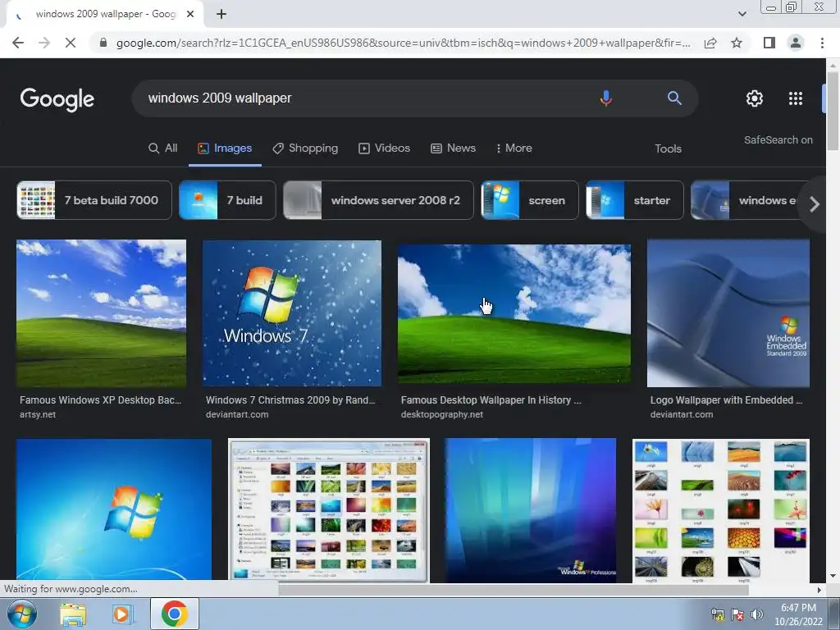
Task: Launch the media player taskbar icon
Action: click(121, 614)
